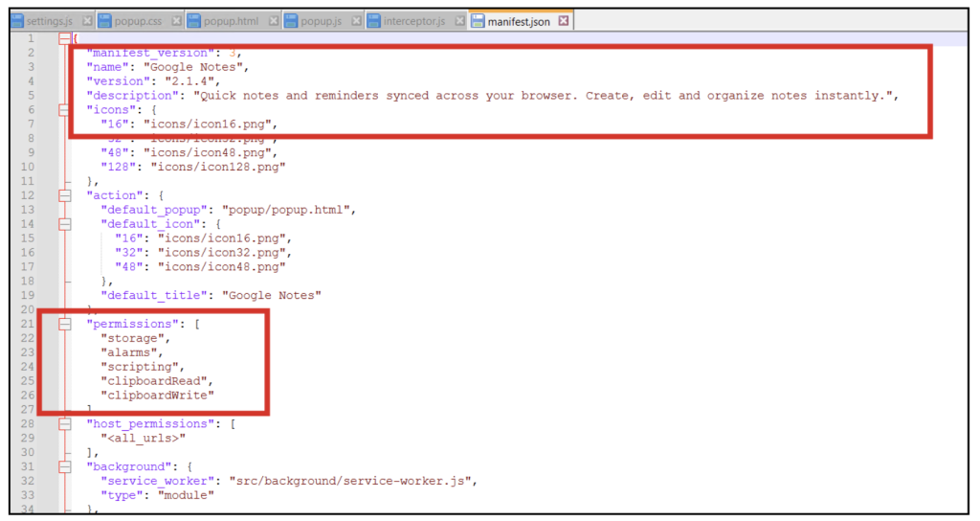The height and width of the screenshot is (521, 980).
Task: Click the "storage" permission entry
Action: pyautogui.click(x=132, y=338)
